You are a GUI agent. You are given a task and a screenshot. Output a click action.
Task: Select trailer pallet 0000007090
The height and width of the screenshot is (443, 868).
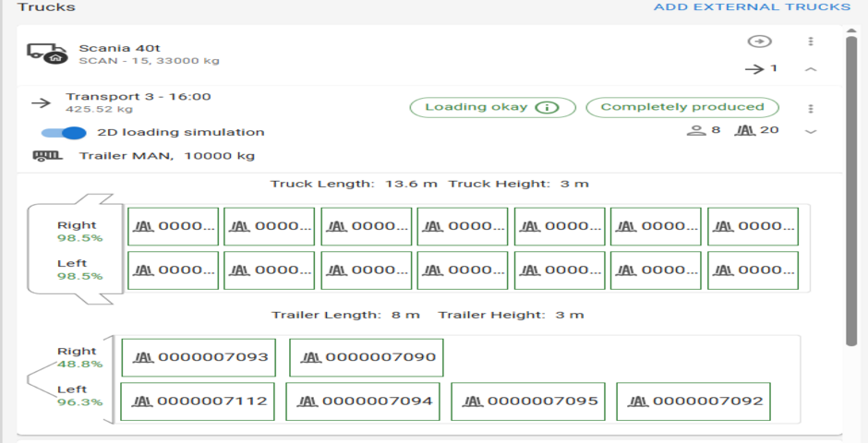tap(367, 357)
